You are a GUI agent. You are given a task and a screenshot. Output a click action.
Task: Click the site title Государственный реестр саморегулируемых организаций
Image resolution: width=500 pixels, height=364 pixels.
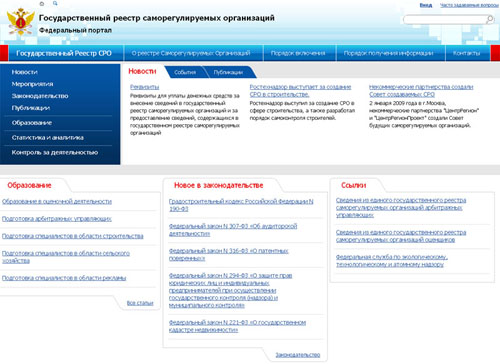coord(157,18)
